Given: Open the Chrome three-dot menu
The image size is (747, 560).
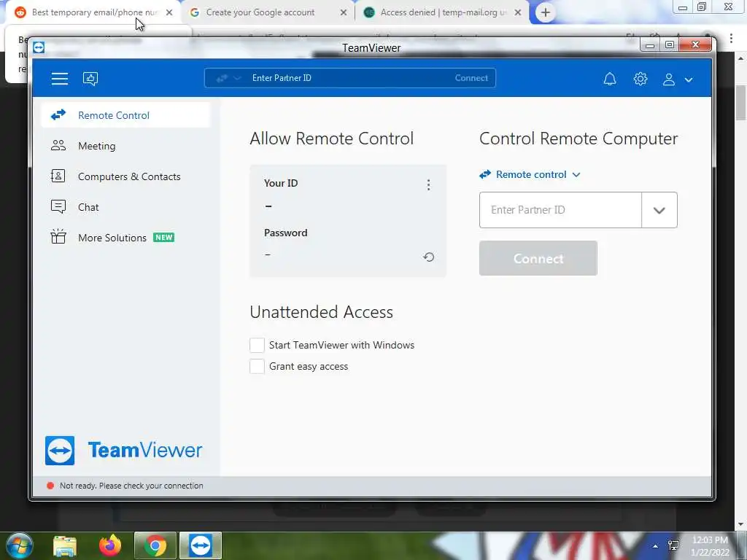Looking at the screenshot, I should tap(731, 38).
